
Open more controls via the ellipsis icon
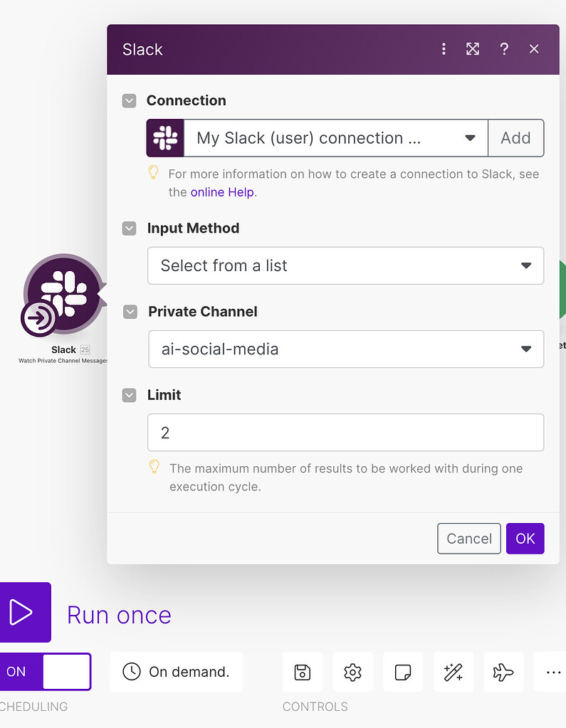[x=553, y=671]
